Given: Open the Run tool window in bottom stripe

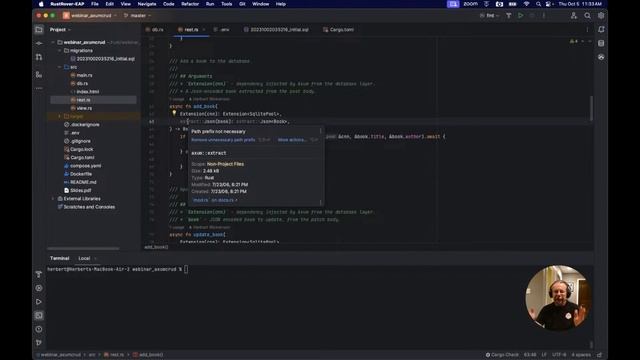Looking at the screenshot, I should pos(39,302).
